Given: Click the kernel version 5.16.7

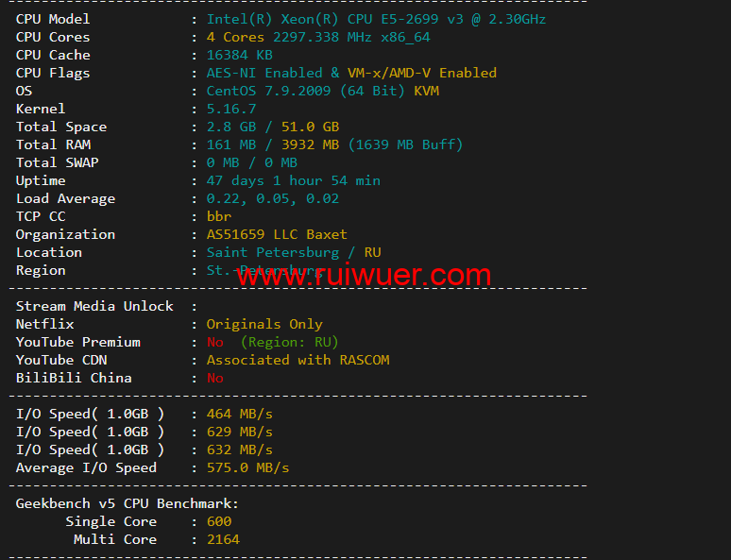Looking at the screenshot, I should click(x=231, y=110).
